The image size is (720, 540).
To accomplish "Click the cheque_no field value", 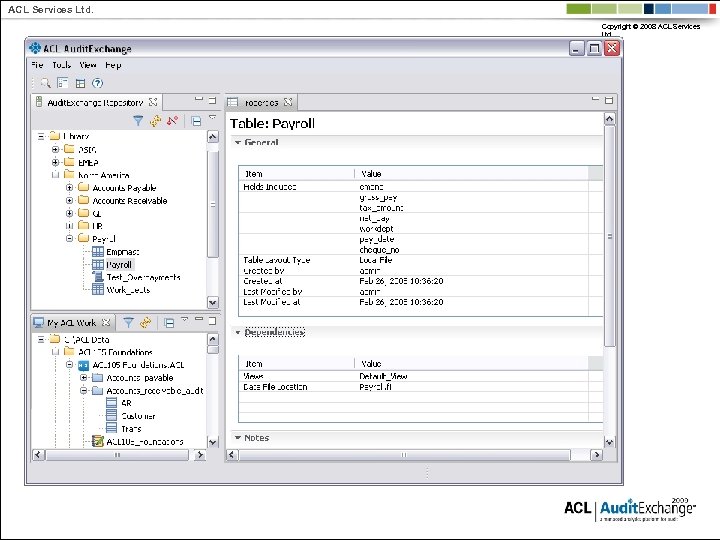I will click(x=379, y=250).
